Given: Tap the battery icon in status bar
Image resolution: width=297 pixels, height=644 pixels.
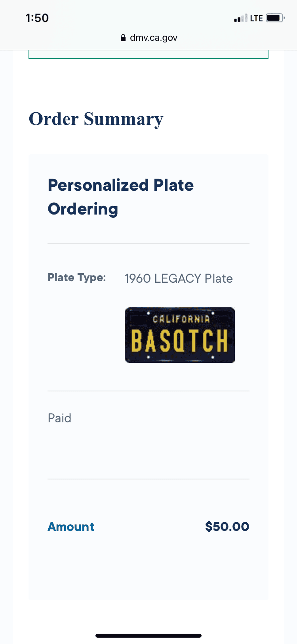Looking at the screenshot, I should 275,18.
